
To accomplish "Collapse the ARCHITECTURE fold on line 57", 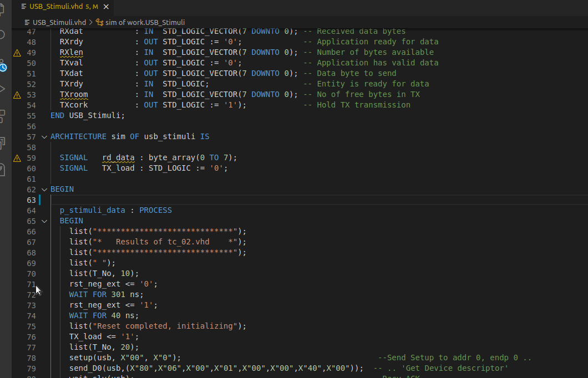I will (44, 136).
